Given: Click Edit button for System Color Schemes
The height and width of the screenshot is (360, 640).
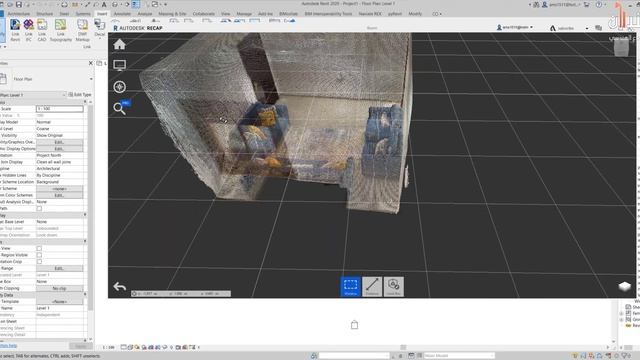Looking at the screenshot, I should [x=60, y=196].
